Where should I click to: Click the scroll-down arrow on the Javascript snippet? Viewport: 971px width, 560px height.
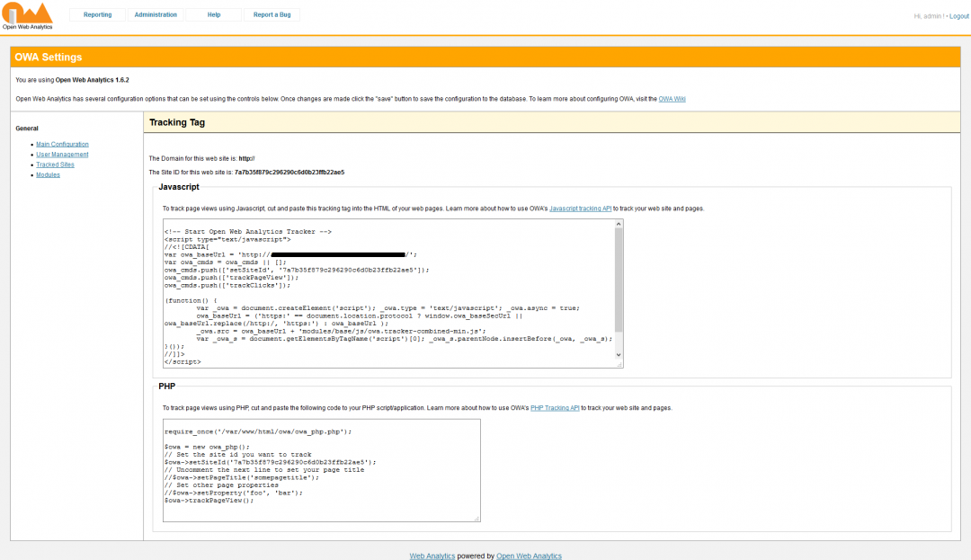point(618,355)
